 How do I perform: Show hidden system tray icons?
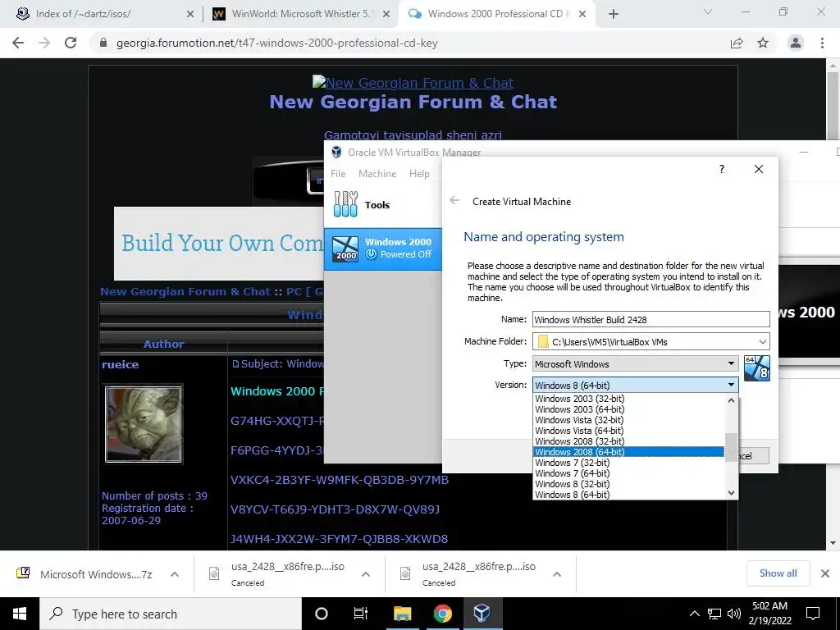(x=694, y=614)
